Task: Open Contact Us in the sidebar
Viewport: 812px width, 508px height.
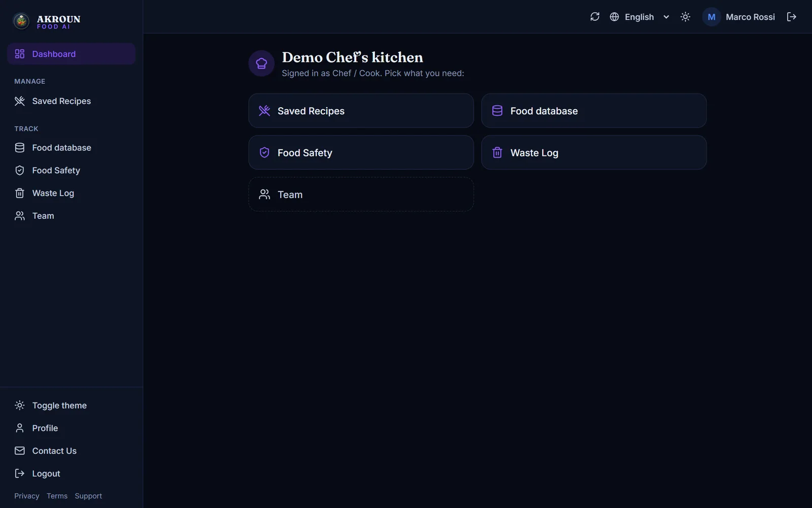Action: (71, 451)
